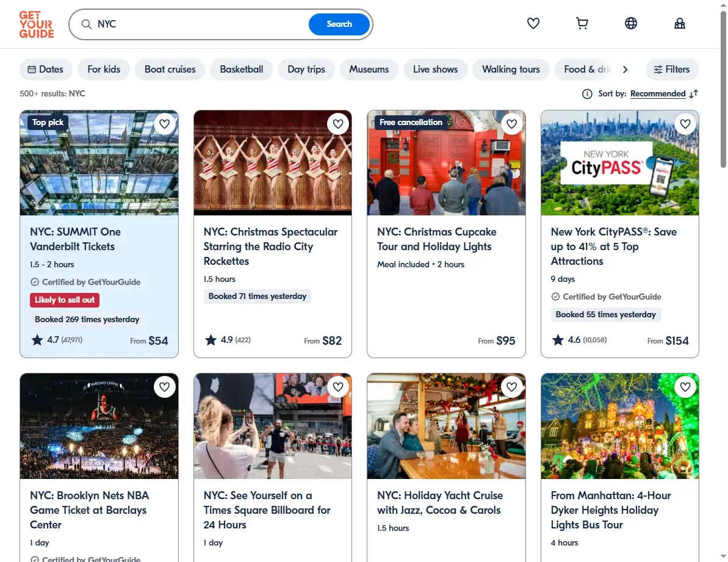The height and width of the screenshot is (562, 728).
Task: Click Booked 71 times yesterday label
Action: (258, 296)
